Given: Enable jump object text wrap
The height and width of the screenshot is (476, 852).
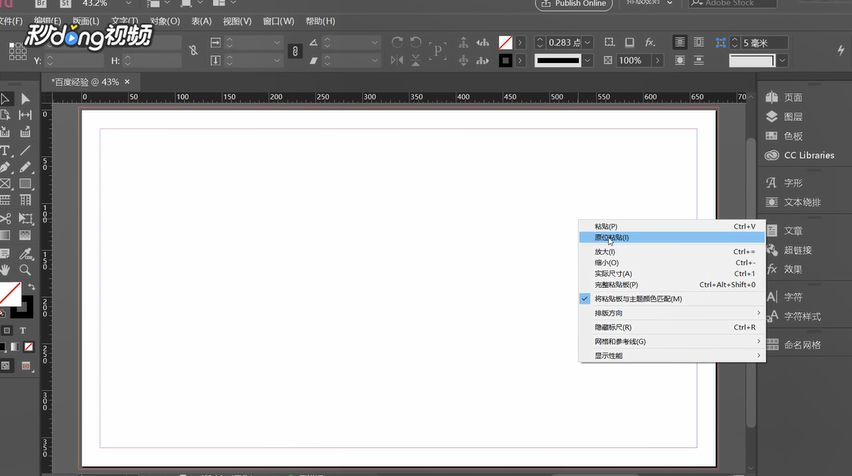Looking at the screenshot, I should [699, 60].
